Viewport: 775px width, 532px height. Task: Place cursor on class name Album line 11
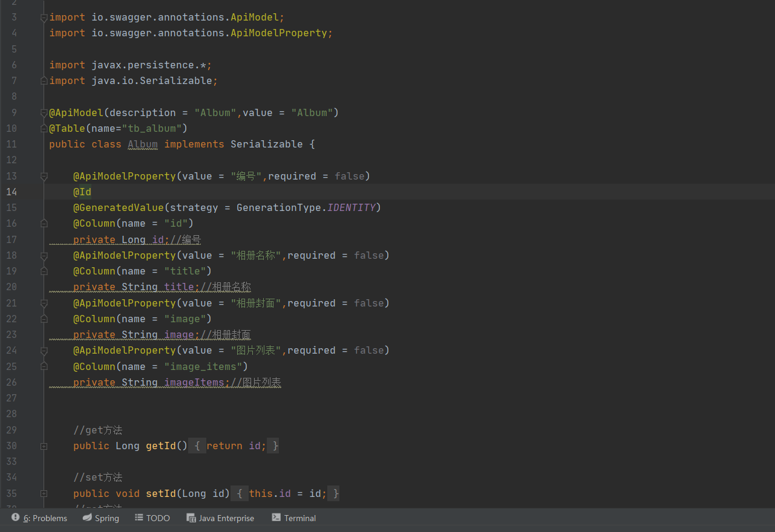143,144
